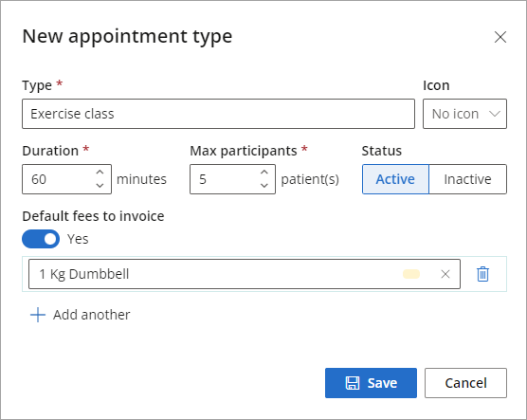This screenshot has height=420, width=527.
Task: Click into the Duration value field
Action: coord(59,179)
